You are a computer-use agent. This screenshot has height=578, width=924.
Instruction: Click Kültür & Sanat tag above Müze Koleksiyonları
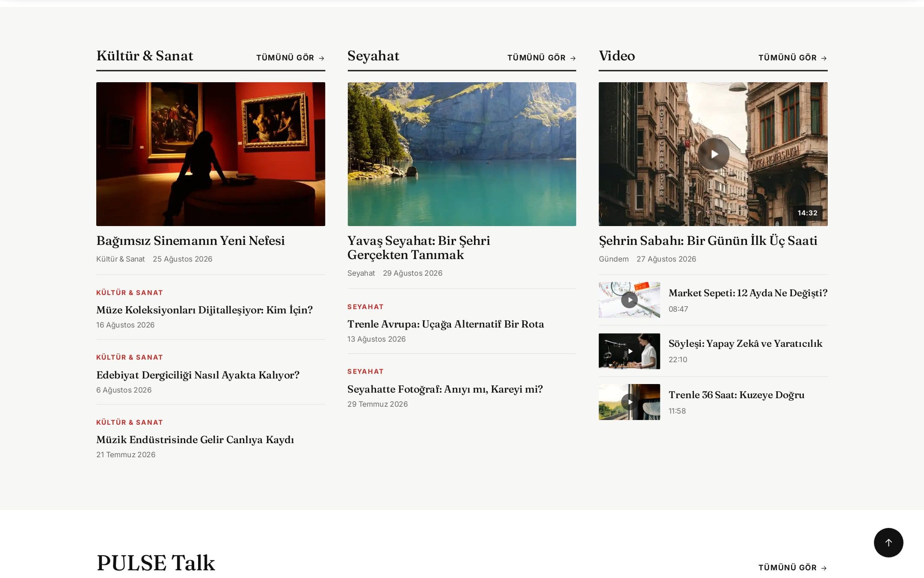tap(130, 293)
